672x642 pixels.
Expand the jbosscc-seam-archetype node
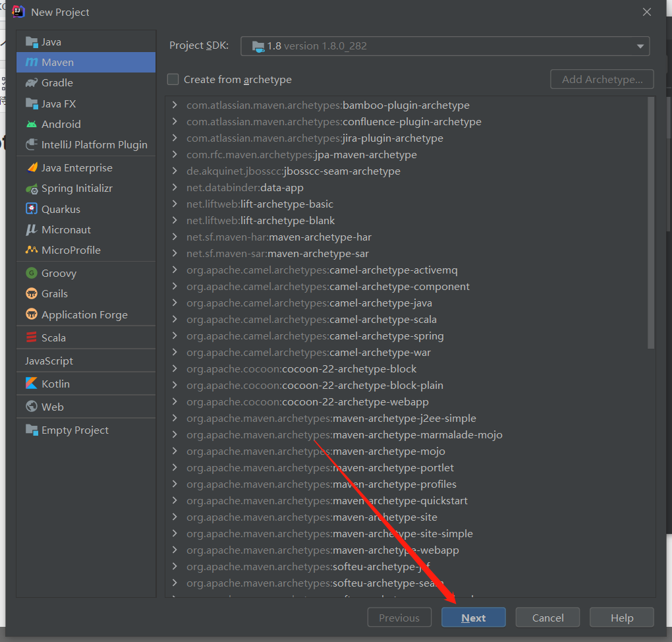coord(175,171)
